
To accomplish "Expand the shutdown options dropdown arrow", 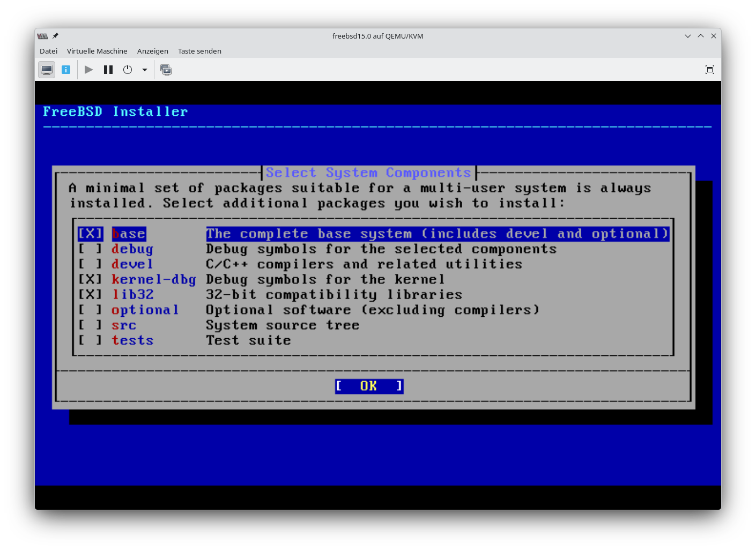I will [x=145, y=70].
